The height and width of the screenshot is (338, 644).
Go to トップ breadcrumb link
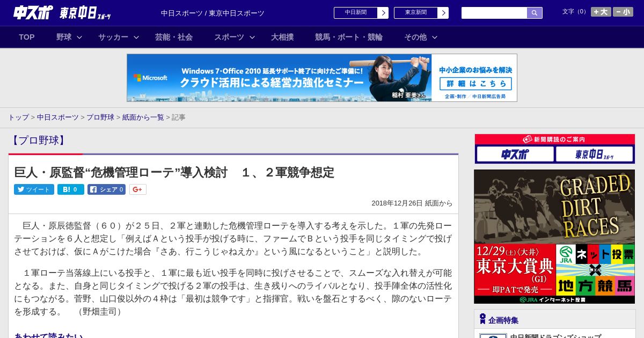(18, 117)
